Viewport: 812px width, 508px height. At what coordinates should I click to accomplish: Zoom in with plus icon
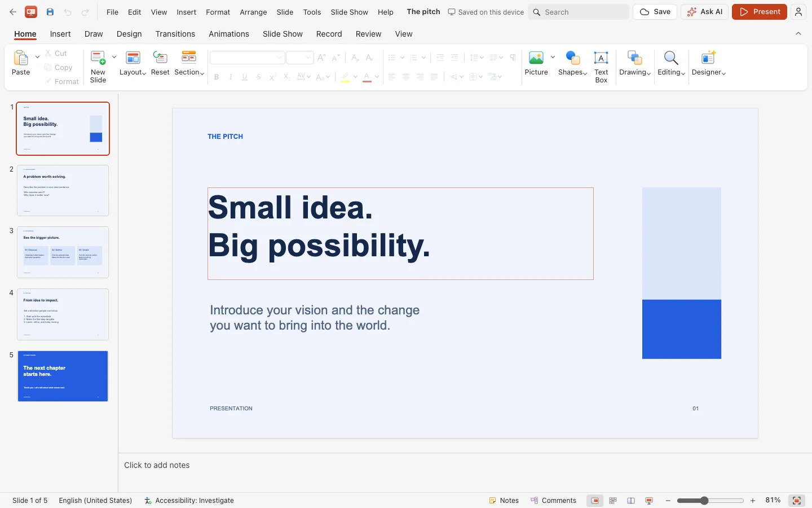[x=753, y=501]
